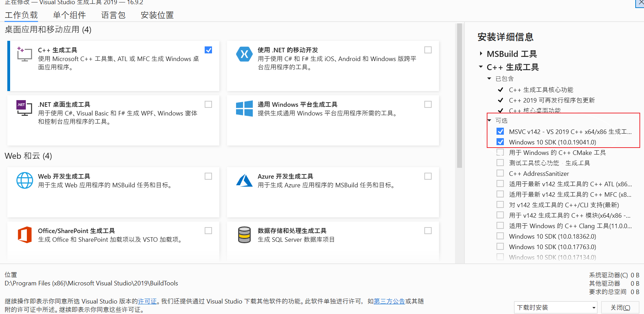Uncheck Windows 10 SDK (10.0.19041.0)
Image resolution: width=644 pixels, height=314 pixels.
click(x=500, y=142)
